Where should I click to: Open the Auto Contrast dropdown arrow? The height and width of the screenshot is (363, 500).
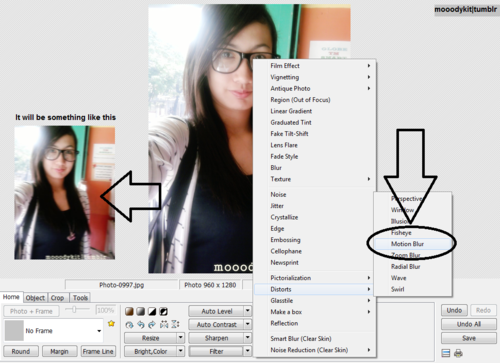pyautogui.click(x=248, y=324)
